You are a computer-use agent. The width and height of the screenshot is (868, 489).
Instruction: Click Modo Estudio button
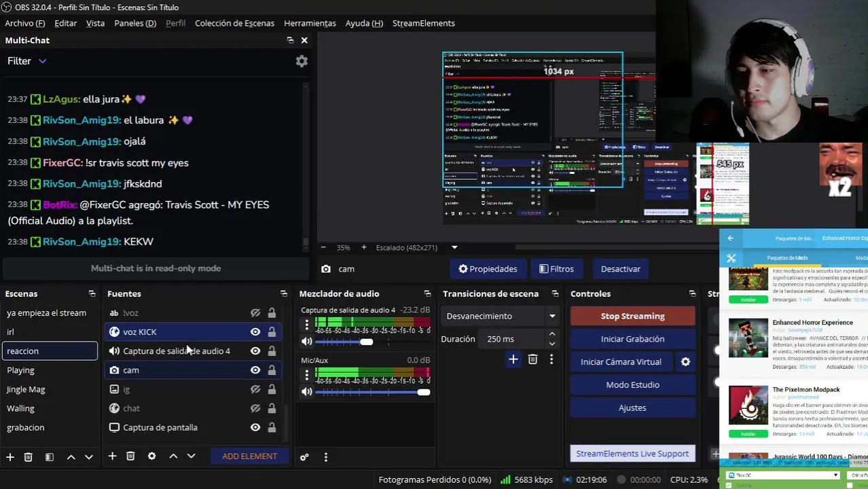[x=632, y=384]
